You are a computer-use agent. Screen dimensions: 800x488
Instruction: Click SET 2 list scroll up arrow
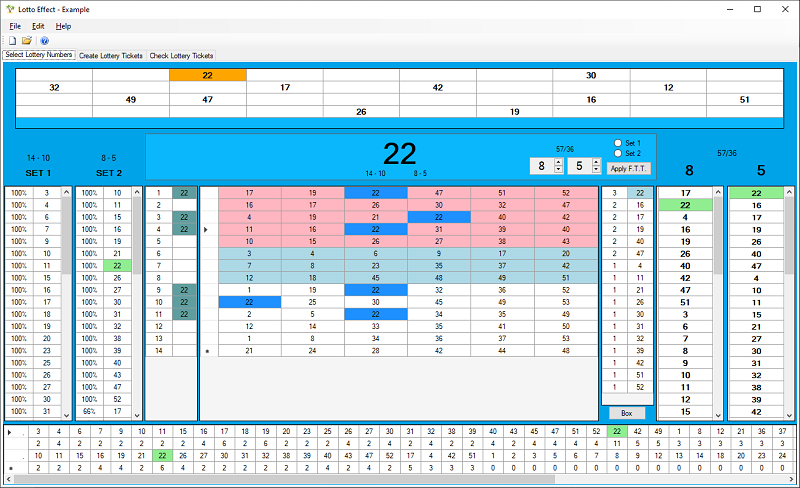tap(137, 192)
